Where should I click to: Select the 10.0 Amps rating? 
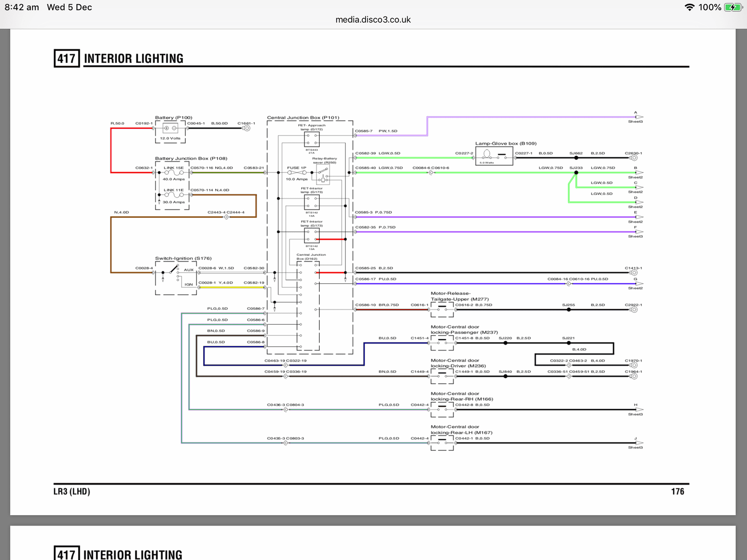pos(297,179)
